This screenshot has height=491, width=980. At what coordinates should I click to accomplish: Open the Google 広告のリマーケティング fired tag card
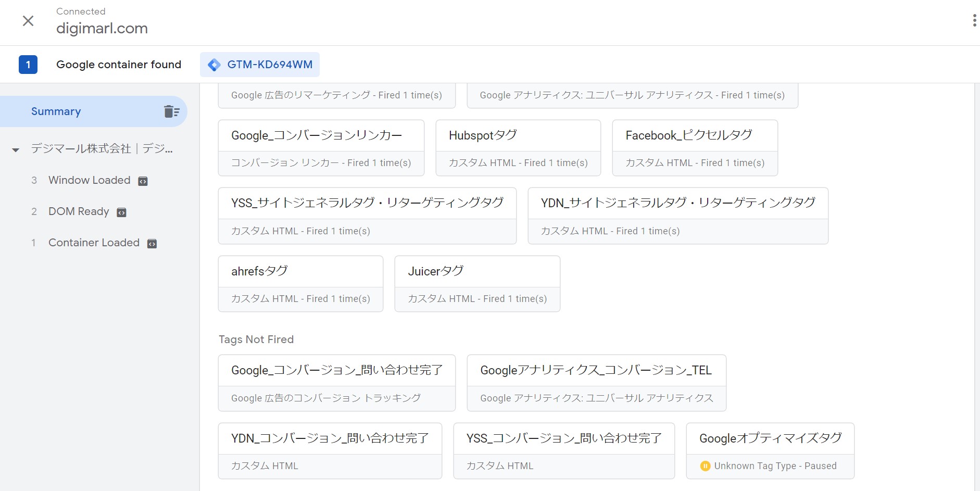[x=337, y=95]
